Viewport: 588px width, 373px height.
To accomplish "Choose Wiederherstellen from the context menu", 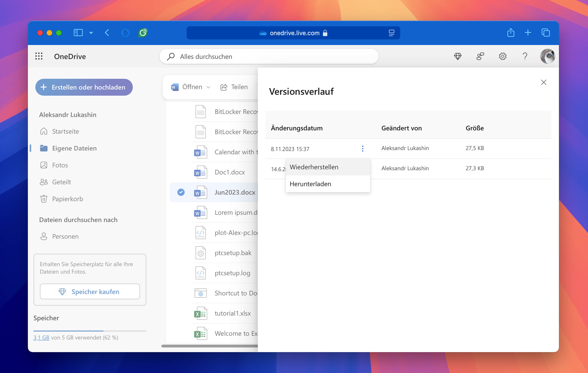I will 328,167.
